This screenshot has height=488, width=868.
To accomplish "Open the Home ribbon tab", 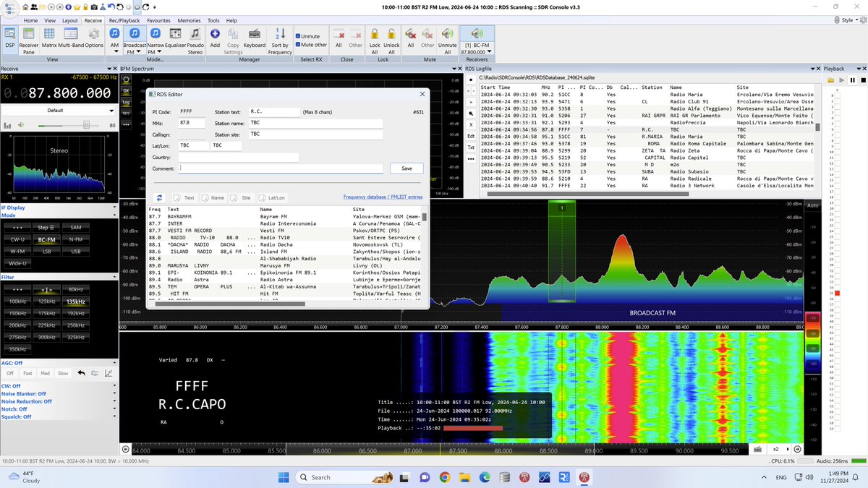I will point(30,21).
